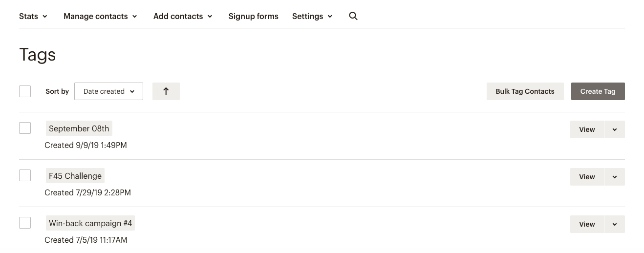Open the Settings menu
This screenshot has height=253, width=644.
coord(312,16)
